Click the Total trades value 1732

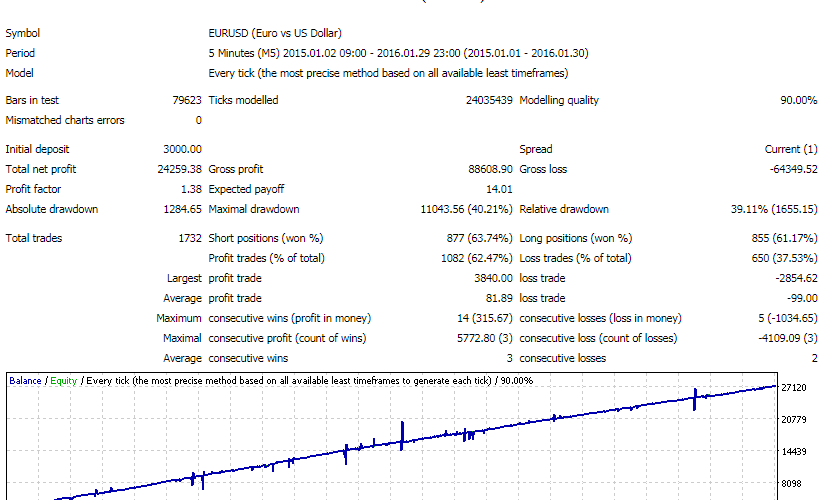(189, 238)
